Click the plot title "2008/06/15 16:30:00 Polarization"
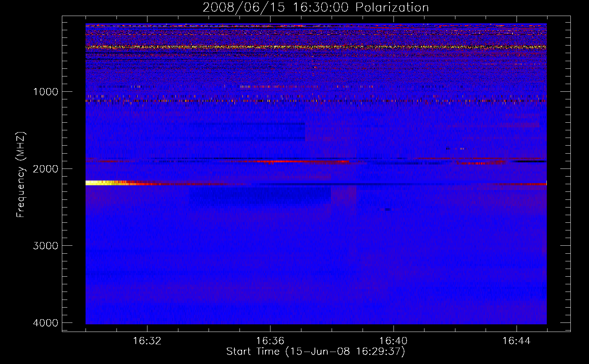This screenshot has width=589, height=364. pyautogui.click(x=316, y=7)
